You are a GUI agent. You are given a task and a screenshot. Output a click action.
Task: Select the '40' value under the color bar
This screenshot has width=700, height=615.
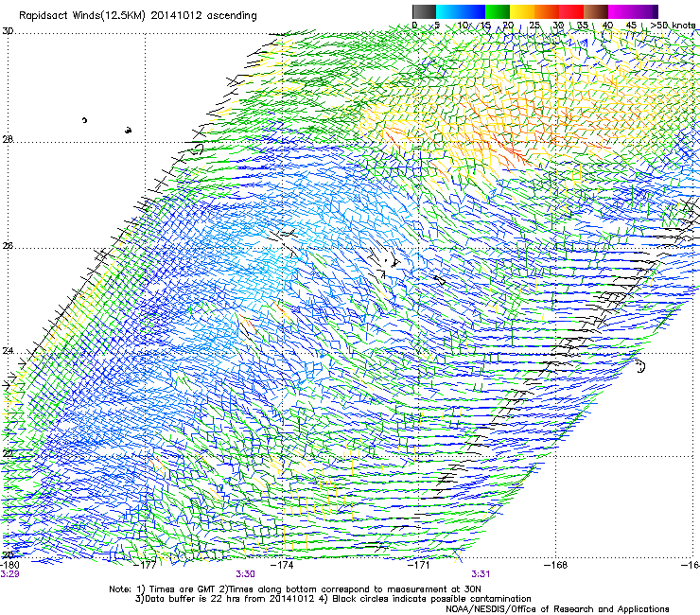607,26
